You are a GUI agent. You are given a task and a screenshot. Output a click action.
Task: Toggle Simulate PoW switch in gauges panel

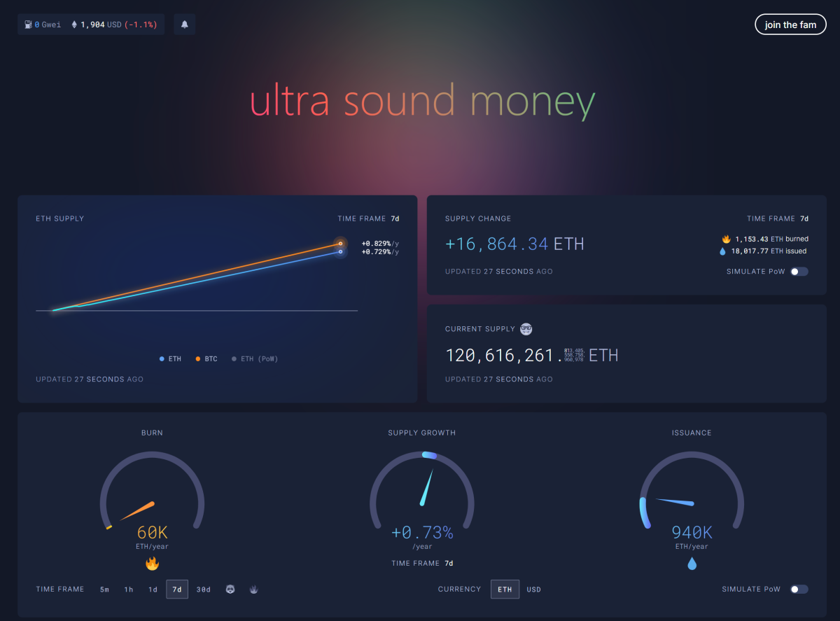coord(799,589)
